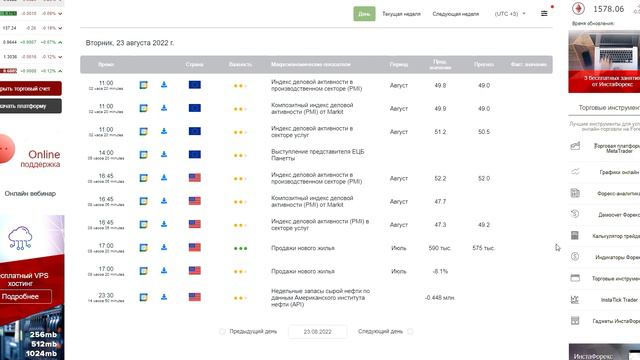640x360 pixels.
Task: Open calendar icon for 23:30 API crude oil row
Action: pos(144,298)
